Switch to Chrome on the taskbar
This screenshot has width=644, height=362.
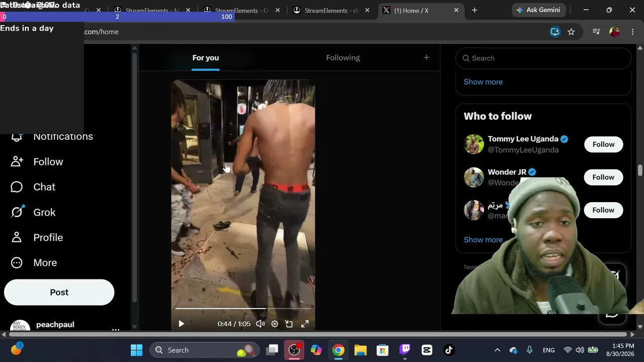338,350
